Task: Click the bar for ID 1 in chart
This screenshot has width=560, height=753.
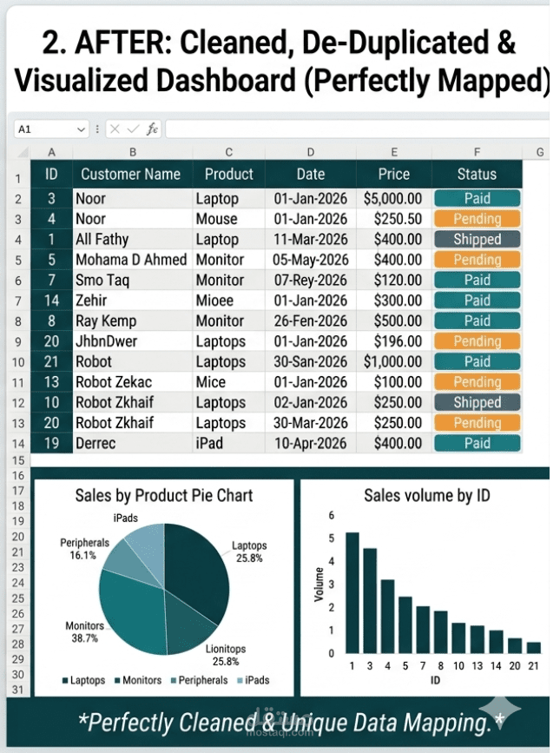Action: 352,593
